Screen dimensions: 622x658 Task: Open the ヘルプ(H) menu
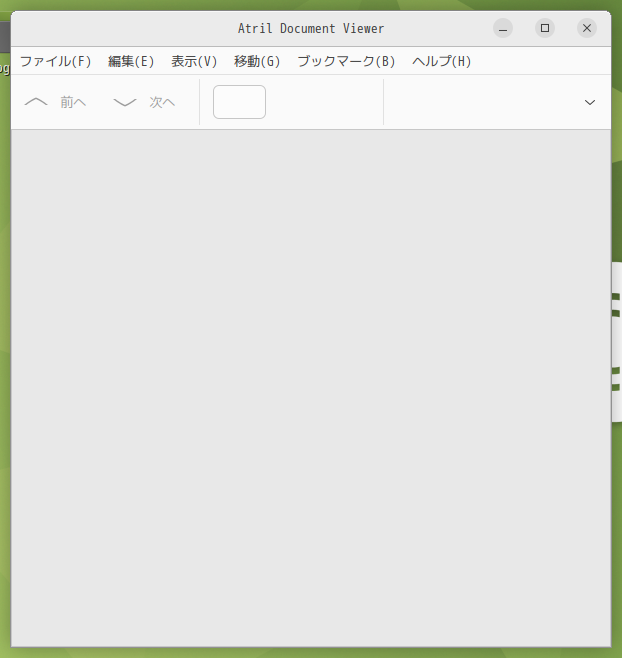[x=442, y=61]
